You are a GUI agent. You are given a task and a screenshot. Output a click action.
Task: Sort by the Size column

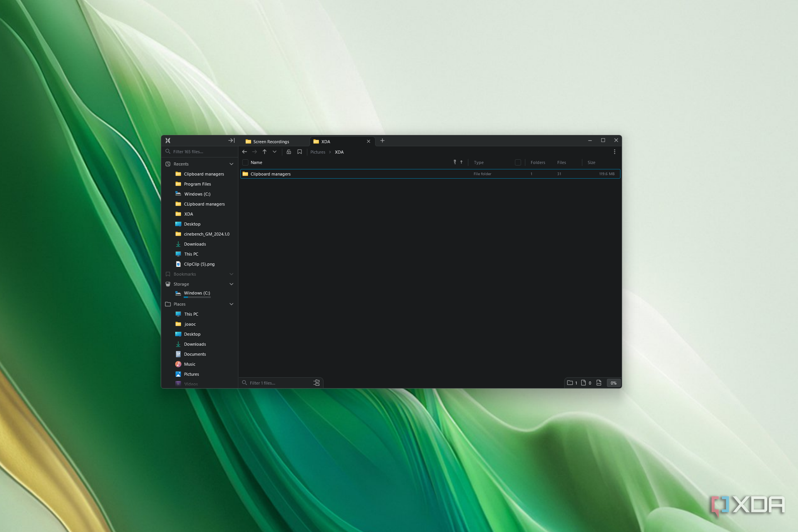[x=592, y=162]
